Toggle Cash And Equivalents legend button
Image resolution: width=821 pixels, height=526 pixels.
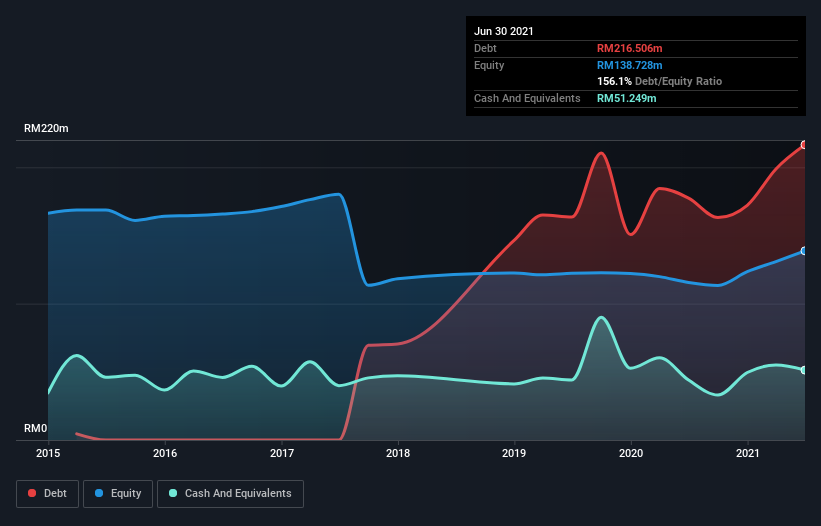(x=230, y=494)
